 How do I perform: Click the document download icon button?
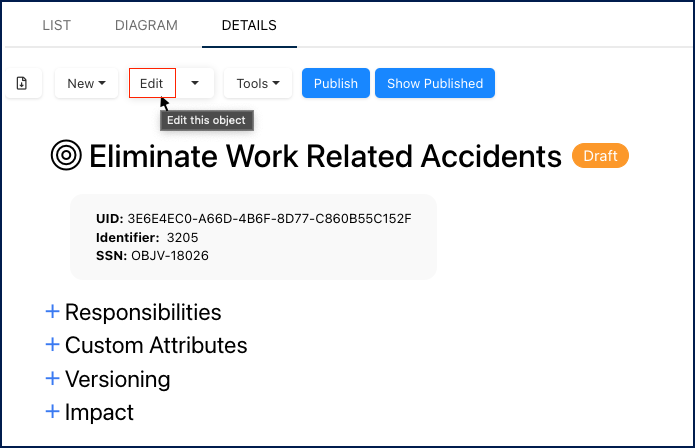pos(21,83)
